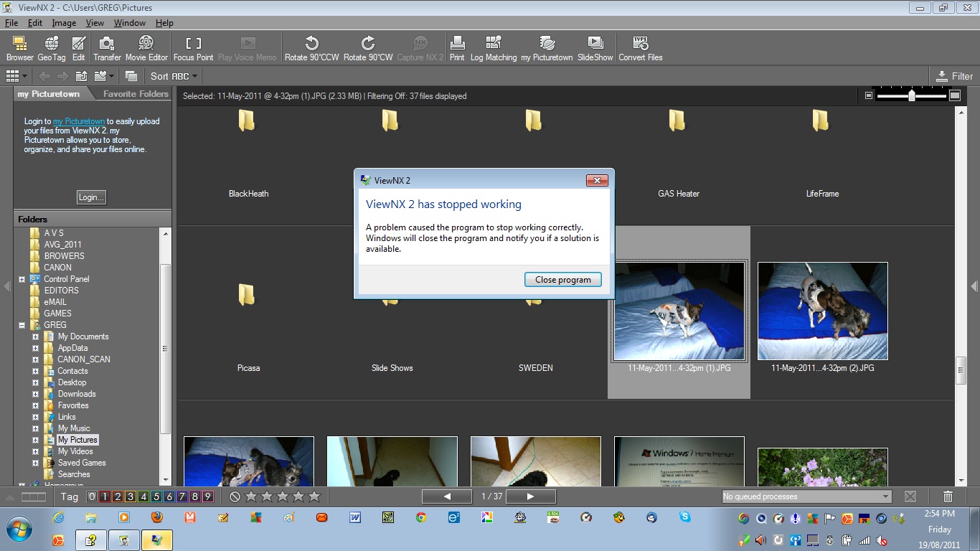Select the CANON_SCAN folder in the tree
This screenshot has width=980, height=551.
[x=84, y=359]
